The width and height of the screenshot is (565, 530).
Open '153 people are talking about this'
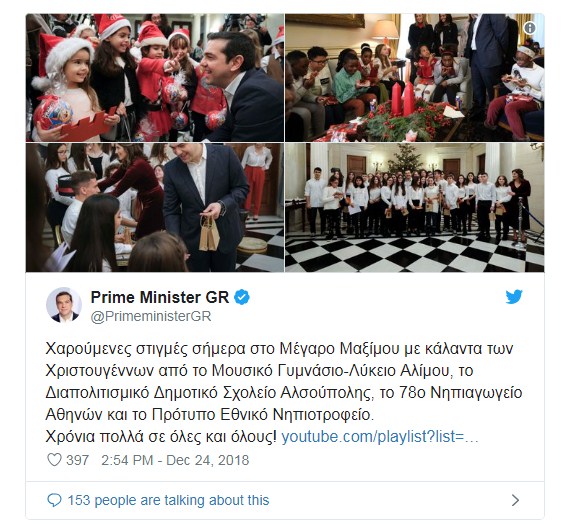tap(168, 500)
